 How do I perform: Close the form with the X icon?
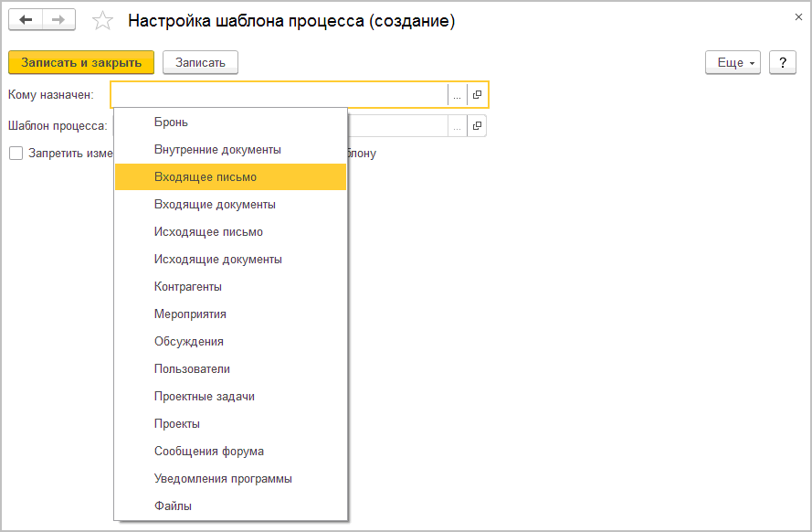click(798, 16)
